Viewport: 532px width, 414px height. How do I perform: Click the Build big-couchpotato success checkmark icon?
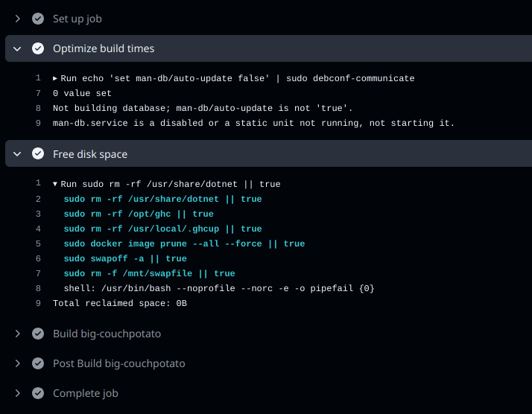pos(38,334)
